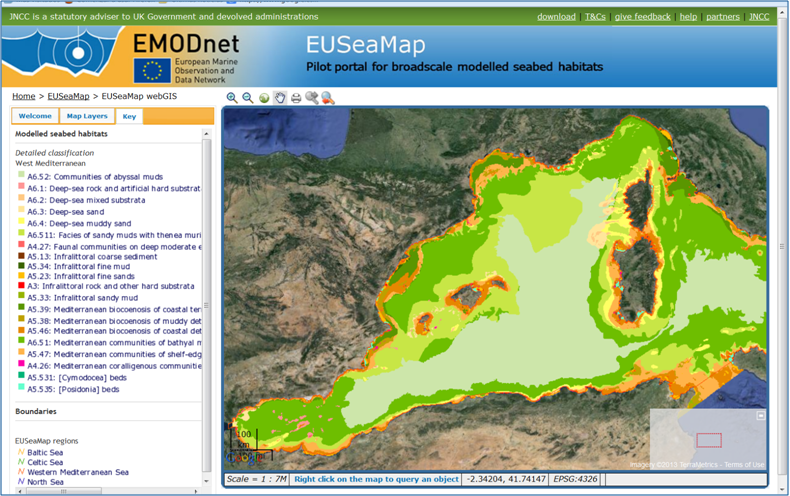Open the T&Cs link

[x=595, y=17]
